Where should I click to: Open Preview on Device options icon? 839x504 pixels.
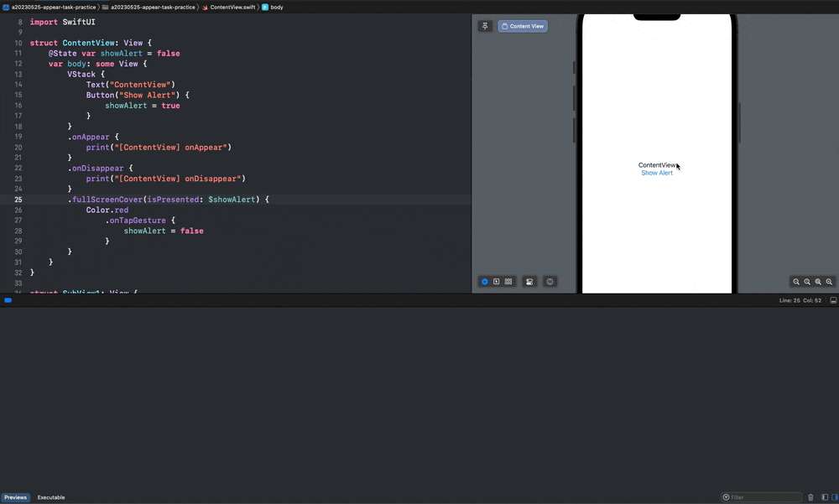point(550,282)
